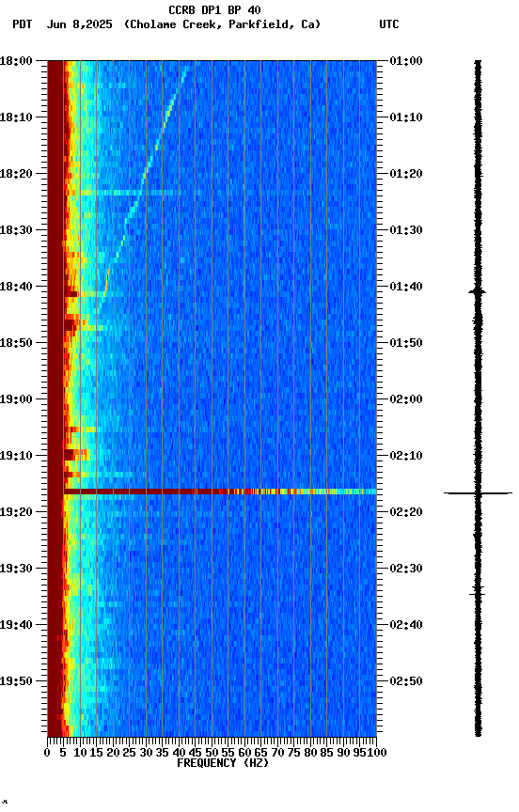Click the 0 Hz frequency tick label

point(47,753)
